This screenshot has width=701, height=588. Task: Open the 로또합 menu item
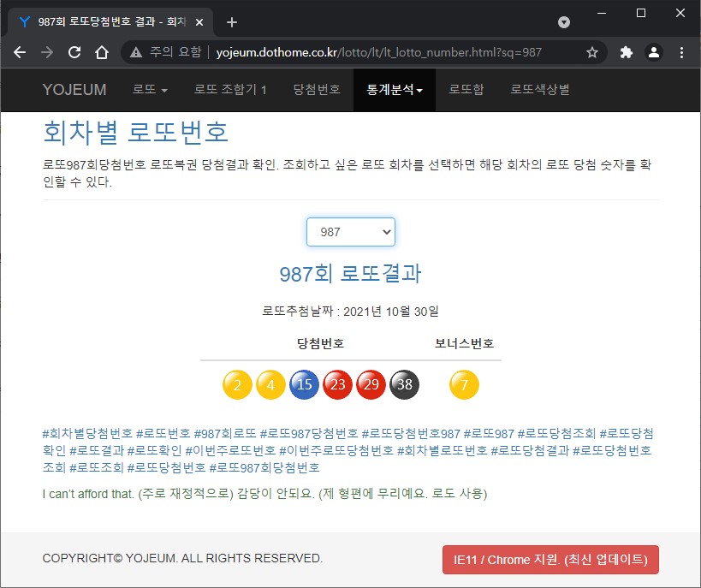(466, 90)
